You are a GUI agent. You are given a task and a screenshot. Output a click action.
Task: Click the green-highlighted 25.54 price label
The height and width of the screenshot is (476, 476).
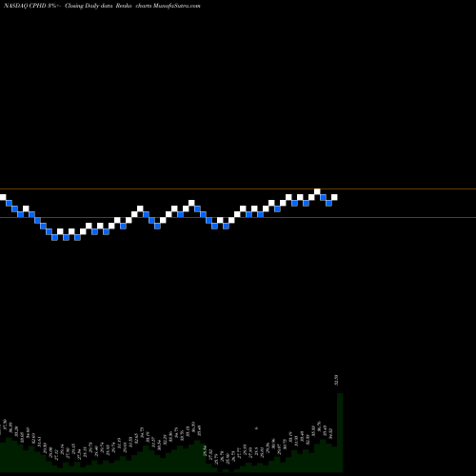click(205, 450)
